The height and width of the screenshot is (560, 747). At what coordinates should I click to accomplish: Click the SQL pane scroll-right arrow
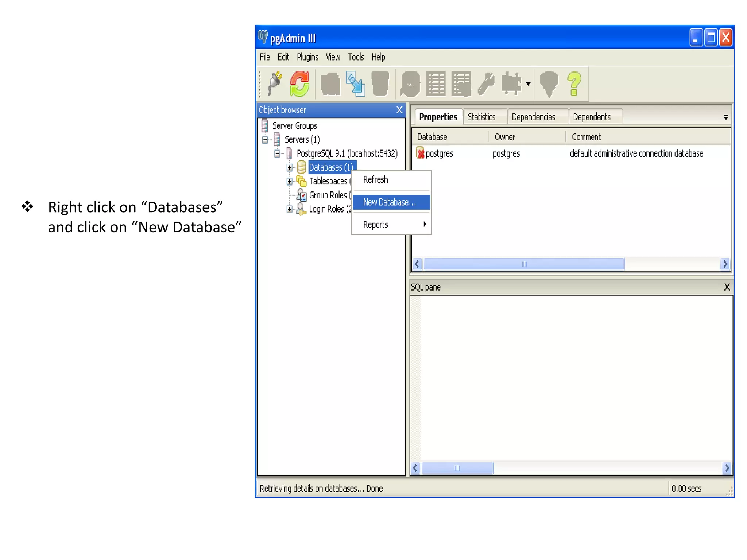727,468
